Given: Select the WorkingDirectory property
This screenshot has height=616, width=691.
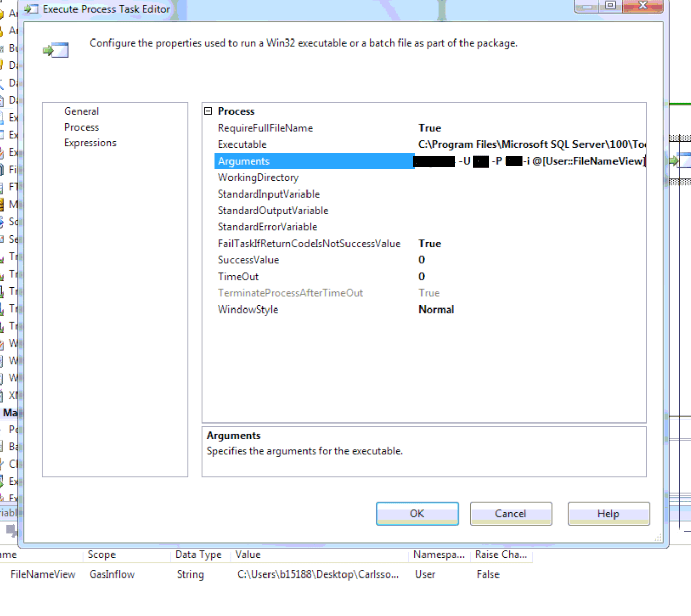Looking at the screenshot, I should [258, 178].
